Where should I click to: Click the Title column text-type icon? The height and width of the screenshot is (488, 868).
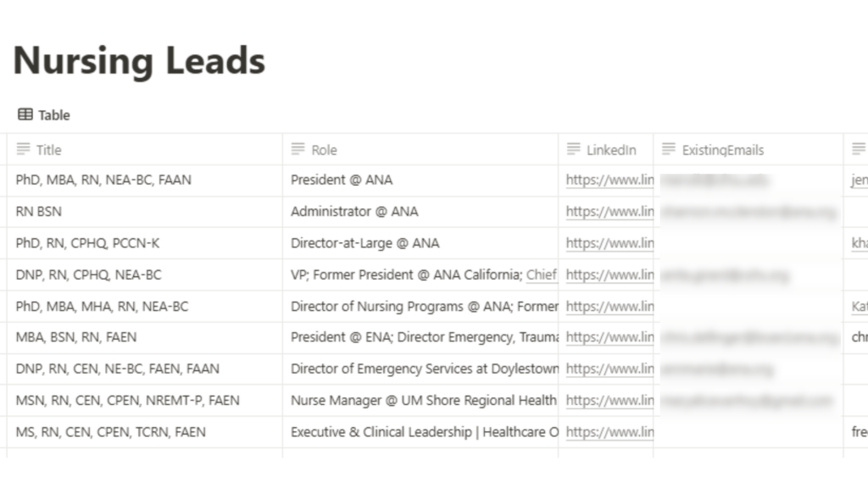(23, 149)
